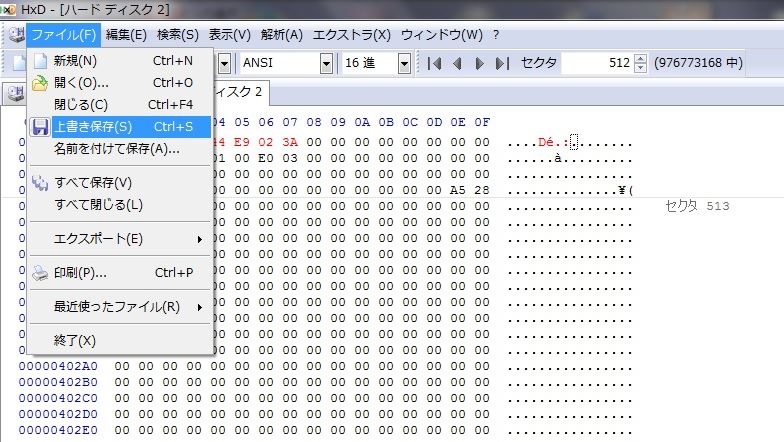This screenshot has height=442, width=784.
Task: Click hex byte A5 in fourth row
Action: click(x=458, y=190)
